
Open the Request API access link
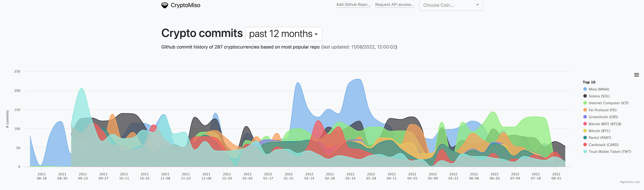395,5
